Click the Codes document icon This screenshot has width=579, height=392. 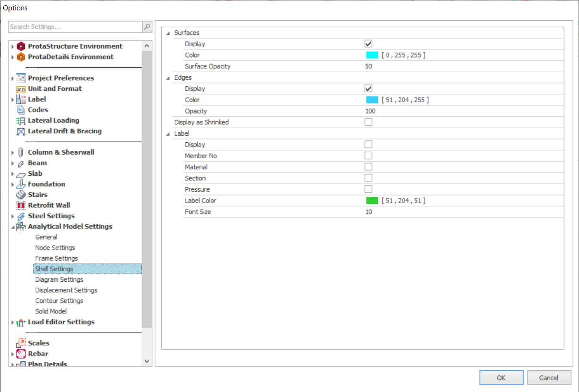click(x=21, y=110)
